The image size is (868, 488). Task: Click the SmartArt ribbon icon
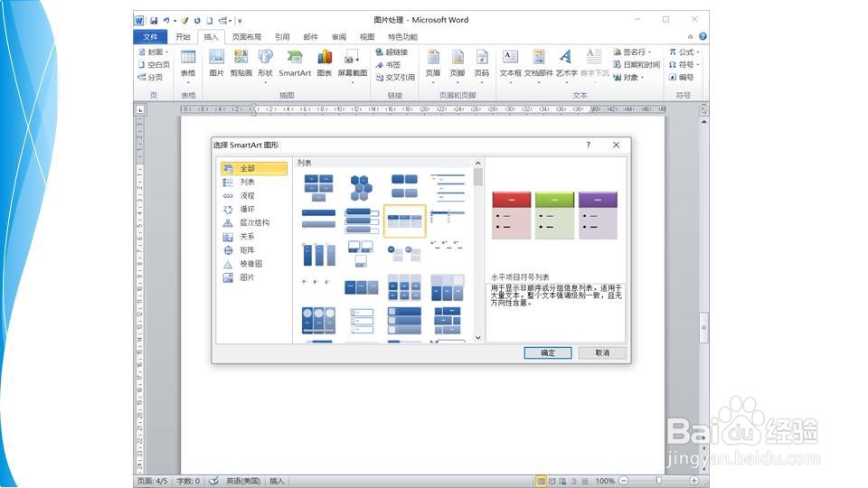[x=295, y=62]
